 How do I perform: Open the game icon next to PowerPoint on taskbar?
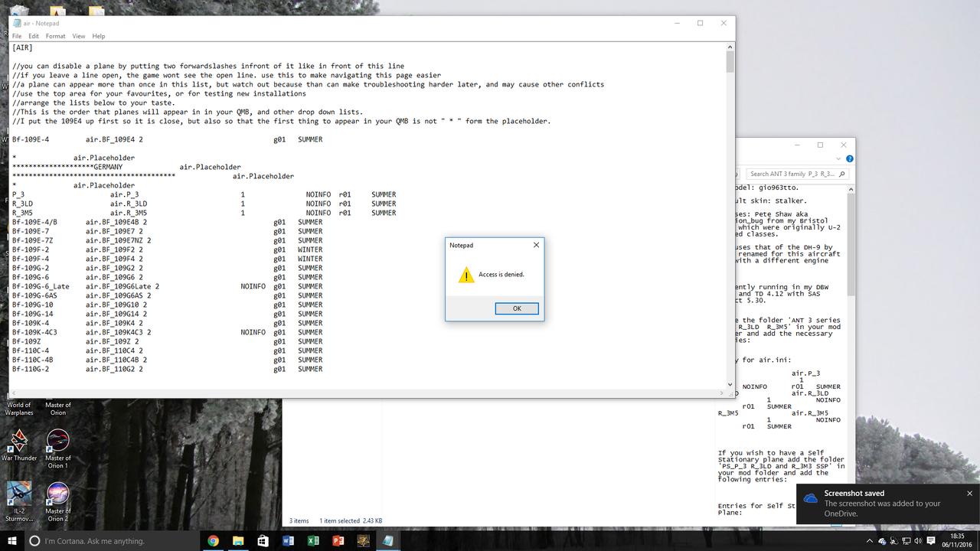click(364, 540)
